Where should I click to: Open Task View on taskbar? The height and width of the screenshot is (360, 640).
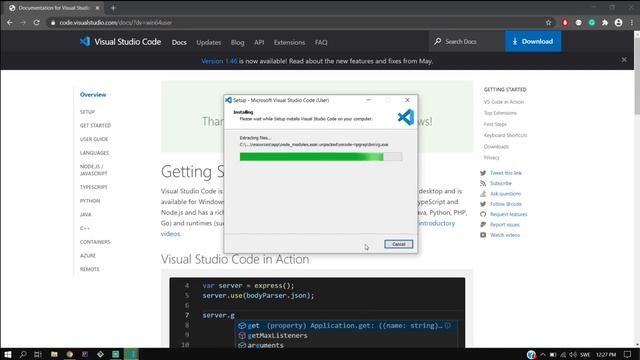(38, 354)
